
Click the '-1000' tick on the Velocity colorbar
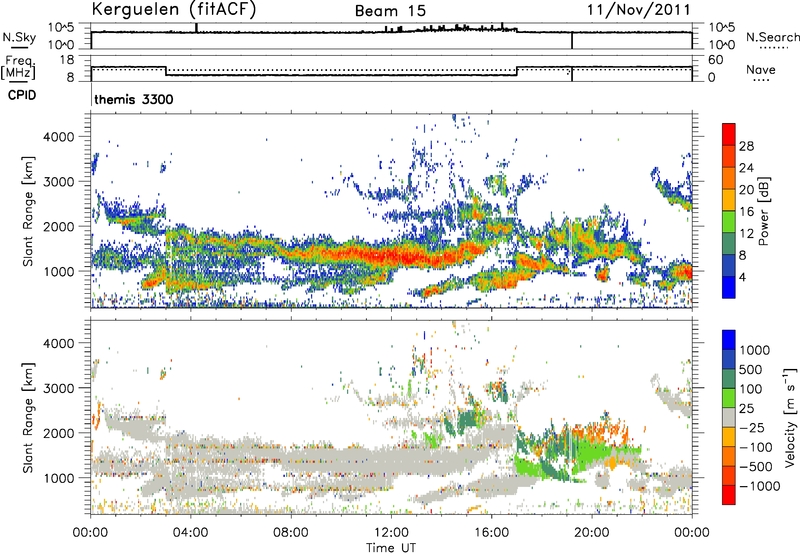(x=759, y=486)
